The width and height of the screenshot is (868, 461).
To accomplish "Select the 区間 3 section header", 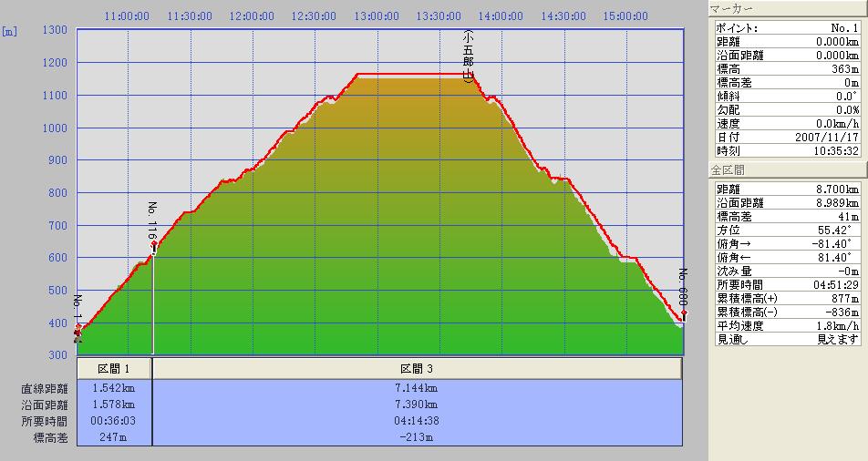I will [418, 369].
